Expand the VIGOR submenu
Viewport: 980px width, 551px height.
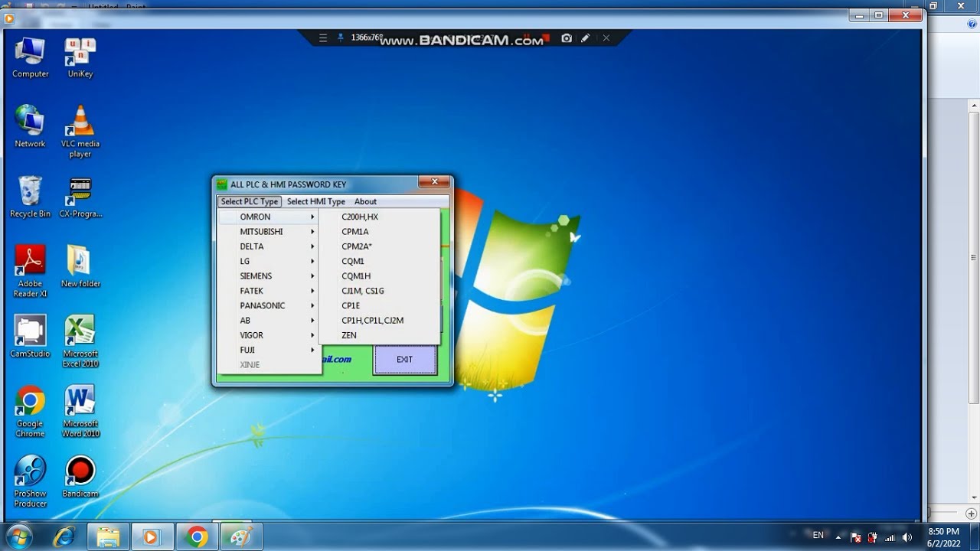click(x=269, y=335)
